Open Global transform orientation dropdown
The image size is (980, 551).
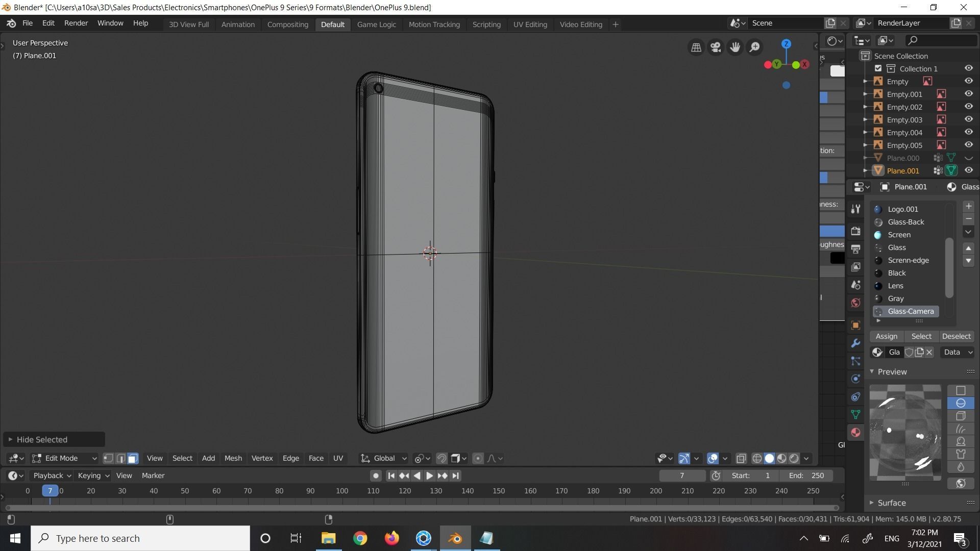(x=384, y=458)
